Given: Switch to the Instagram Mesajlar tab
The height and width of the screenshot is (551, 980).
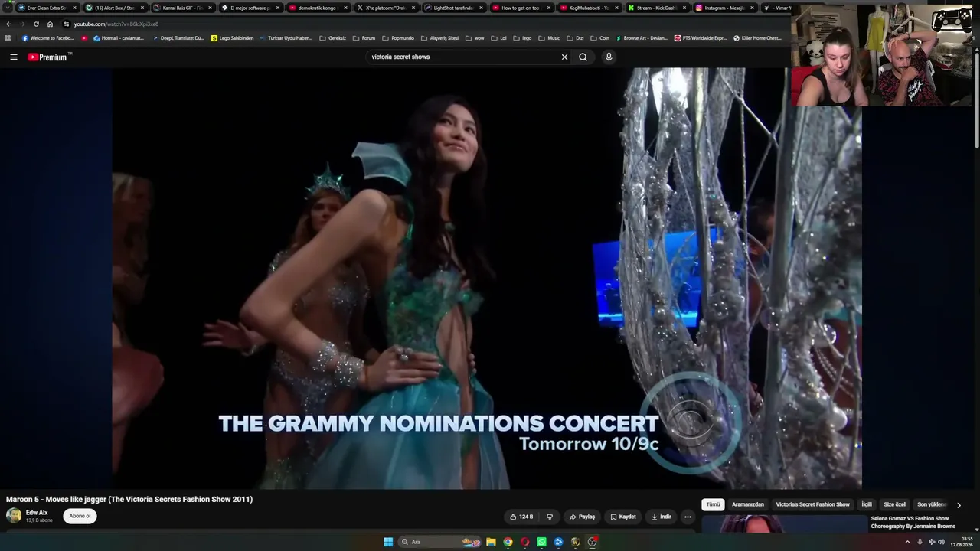Looking at the screenshot, I should coord(724,8).
